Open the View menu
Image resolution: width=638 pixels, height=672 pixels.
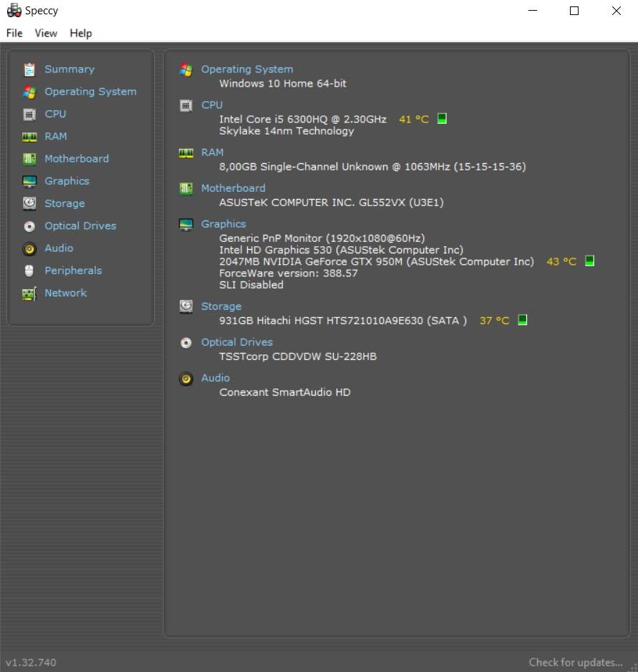coord(46,33)
